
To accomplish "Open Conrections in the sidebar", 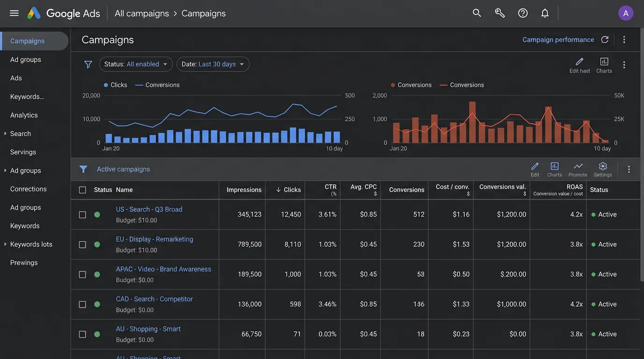I will point(28,189).
